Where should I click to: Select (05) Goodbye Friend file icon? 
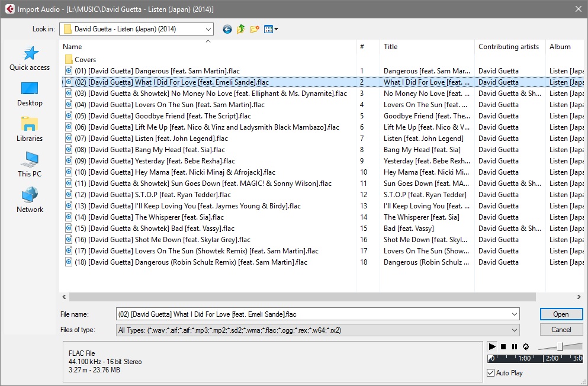[69, 115]
